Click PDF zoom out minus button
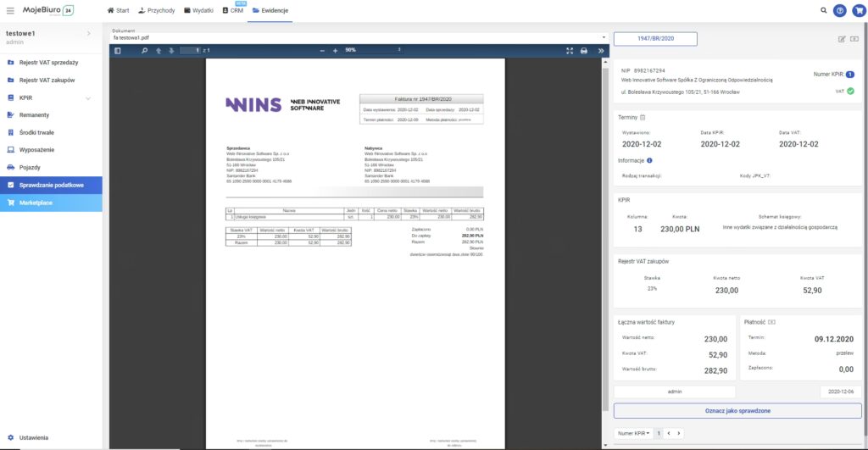Image resolution: width=868 pixels, height=450 pixels. (322, 51)
